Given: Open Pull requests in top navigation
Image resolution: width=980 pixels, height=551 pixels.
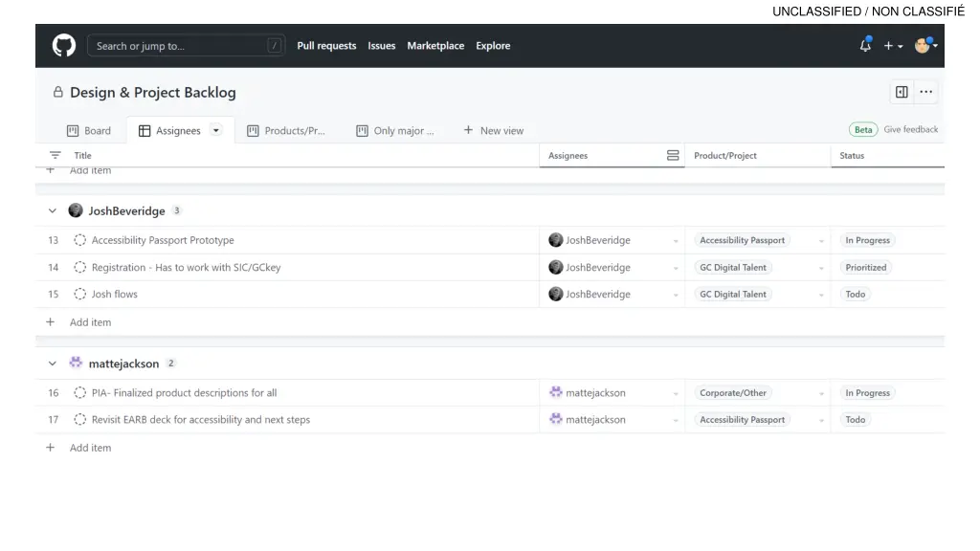Looking at the screenshot, I should coord(326,46).
